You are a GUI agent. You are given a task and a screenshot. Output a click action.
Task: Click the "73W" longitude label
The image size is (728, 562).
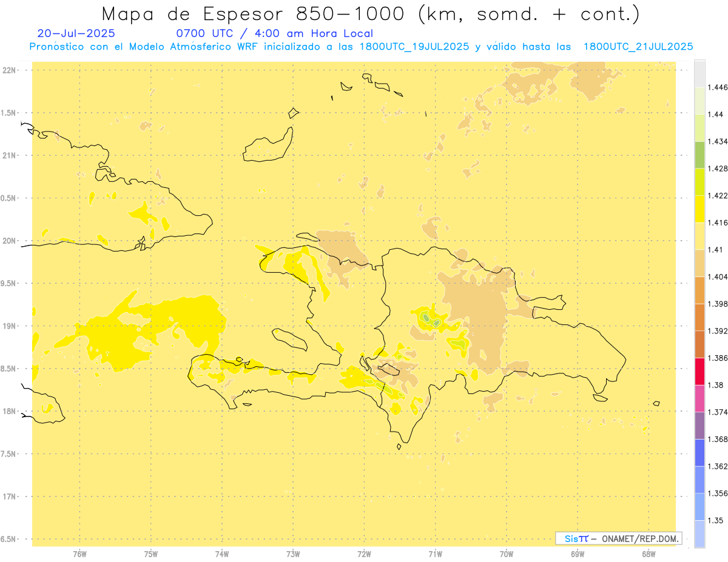pos(293,554)
